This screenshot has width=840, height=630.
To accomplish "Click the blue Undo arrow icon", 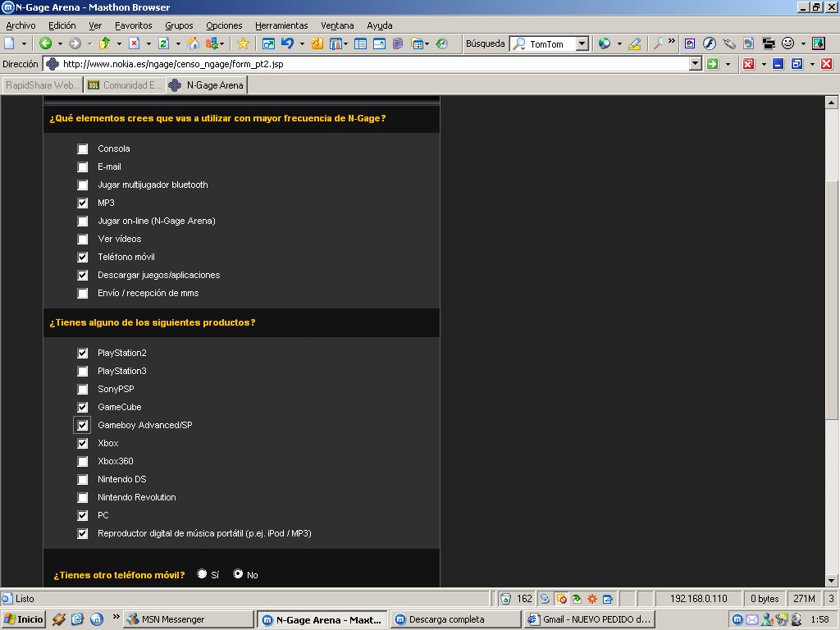I will pos(288,44).
